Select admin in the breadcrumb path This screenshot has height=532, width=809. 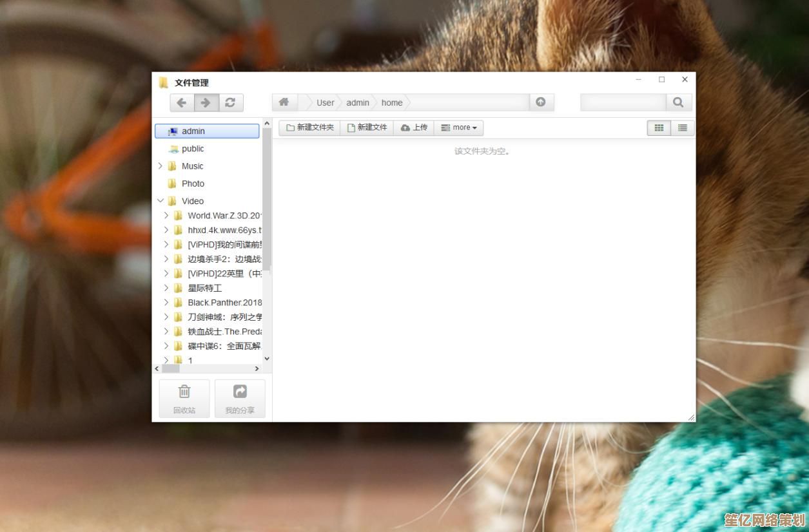[x=358, y=102]
